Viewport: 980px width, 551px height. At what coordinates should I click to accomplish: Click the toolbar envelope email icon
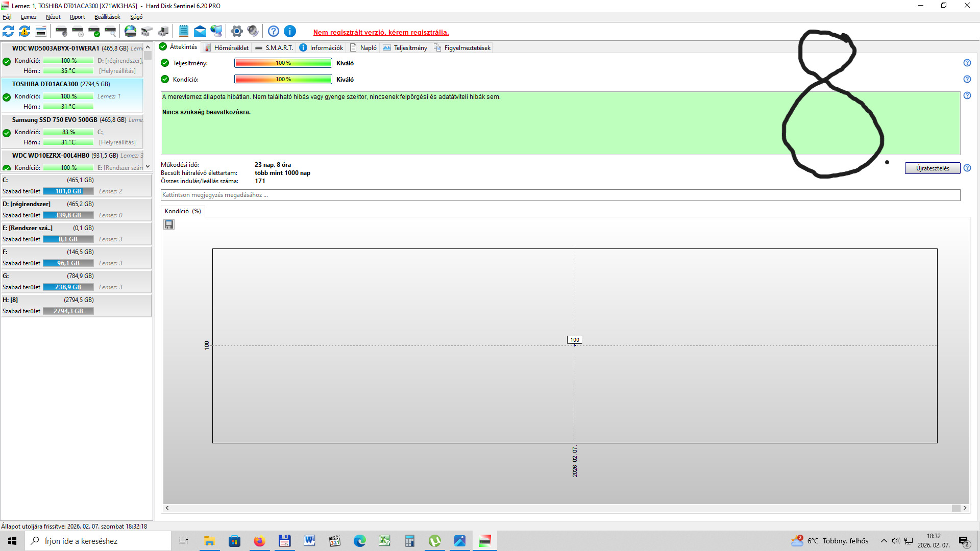point(200,32)
